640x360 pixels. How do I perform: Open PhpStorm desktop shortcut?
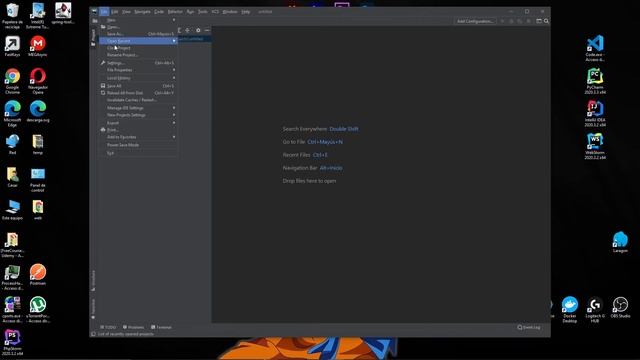[12, 343]
